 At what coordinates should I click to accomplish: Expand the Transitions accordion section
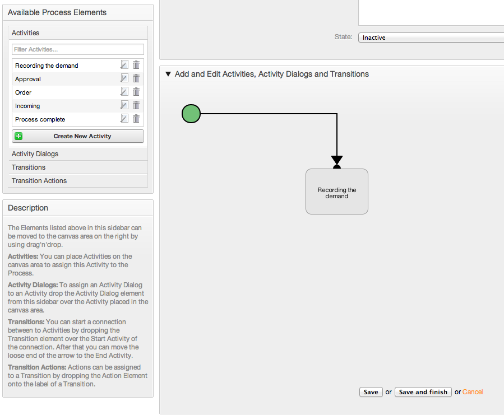(x=29, y=167)
